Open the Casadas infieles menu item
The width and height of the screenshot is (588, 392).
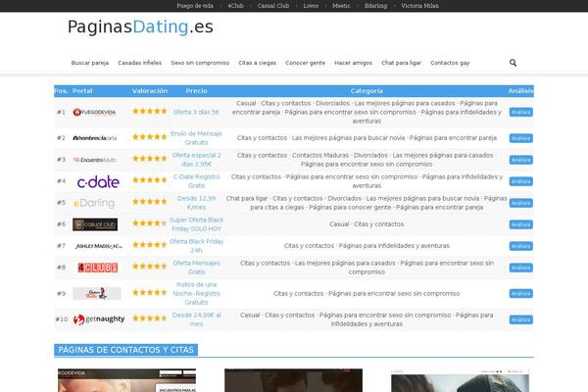point(140,63)
